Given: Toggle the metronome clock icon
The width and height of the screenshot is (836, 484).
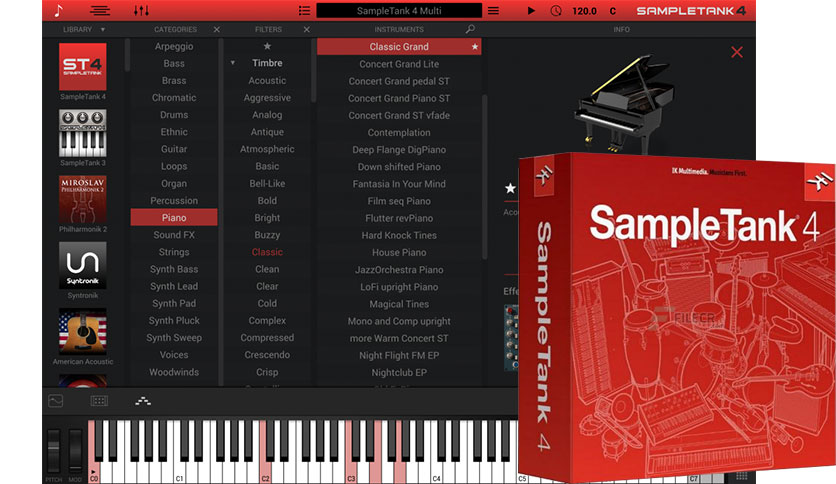Looking at the screenshot, I should click(x=556, y=10).
